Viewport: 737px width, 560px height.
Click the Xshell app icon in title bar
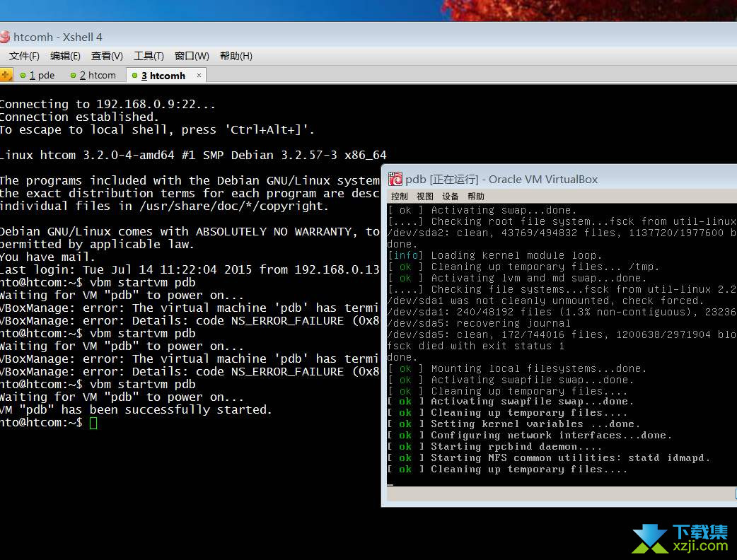coord(5,37)
